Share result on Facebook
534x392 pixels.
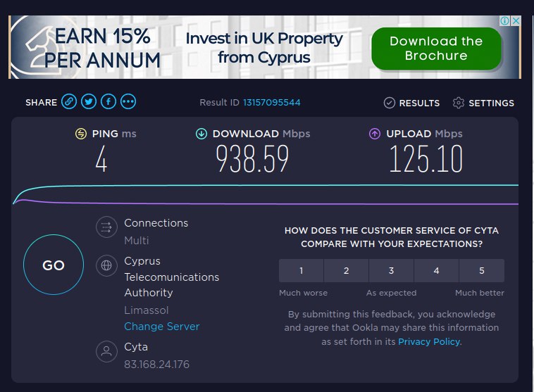108,102
